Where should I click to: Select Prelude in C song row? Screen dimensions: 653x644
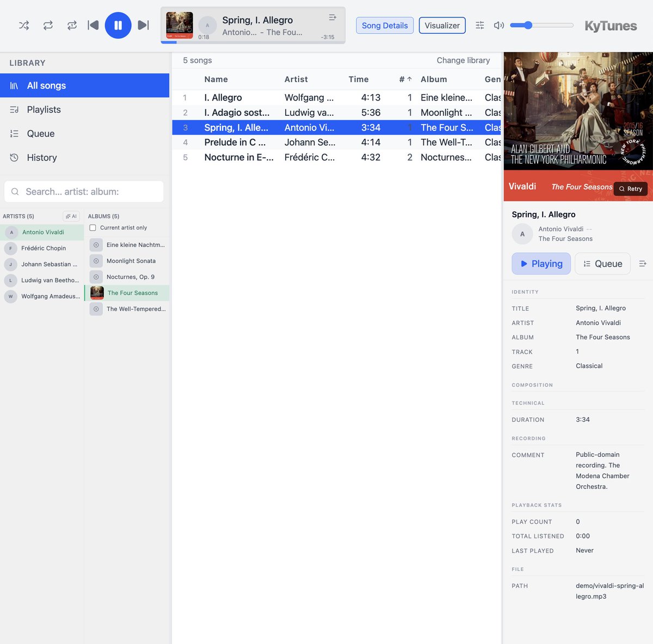click(336, 143)
